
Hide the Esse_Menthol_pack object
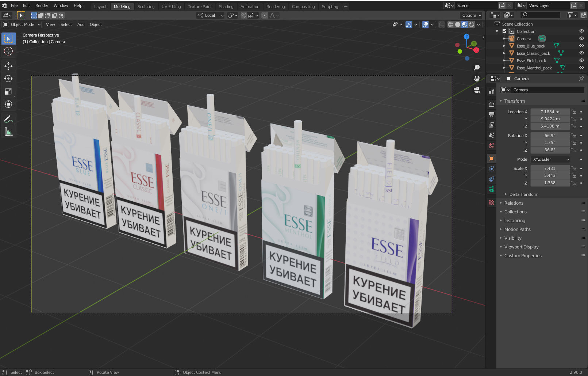(581, 68)
